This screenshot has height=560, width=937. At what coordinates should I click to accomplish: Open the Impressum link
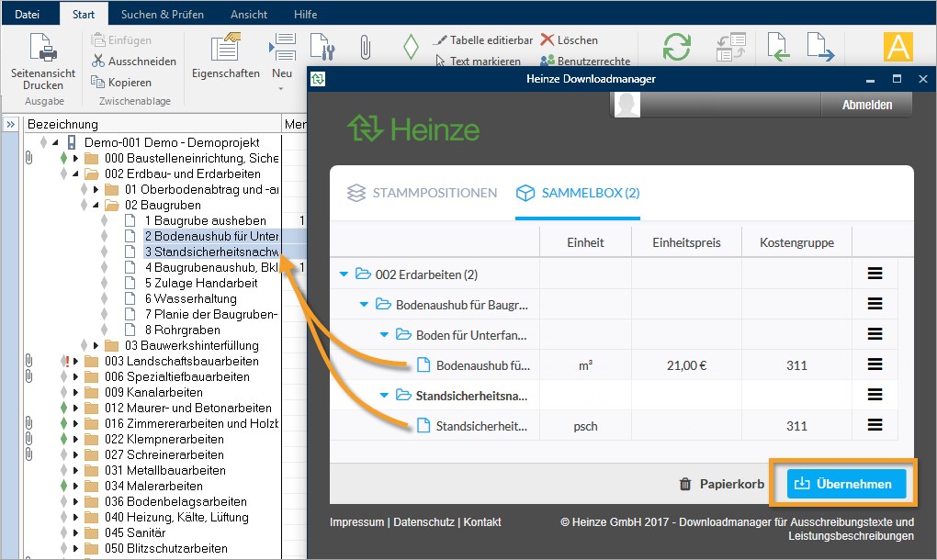(x=356, y=521)
